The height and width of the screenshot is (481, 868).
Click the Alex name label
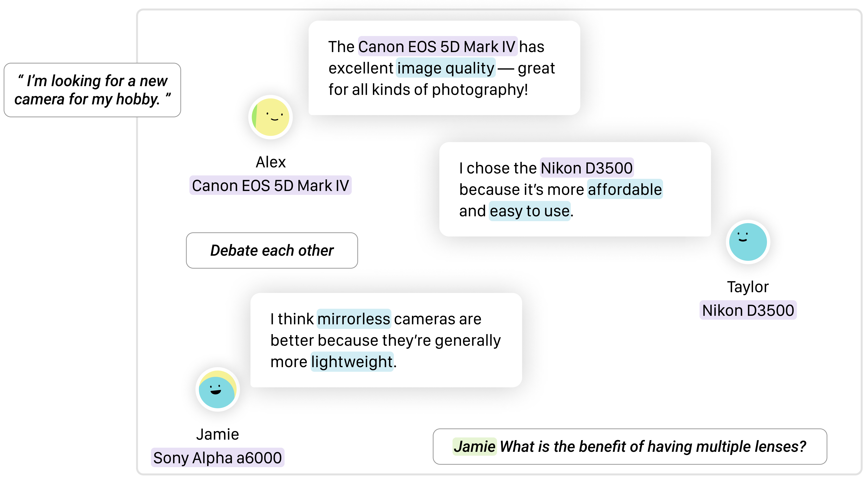(x=270, y=162)
